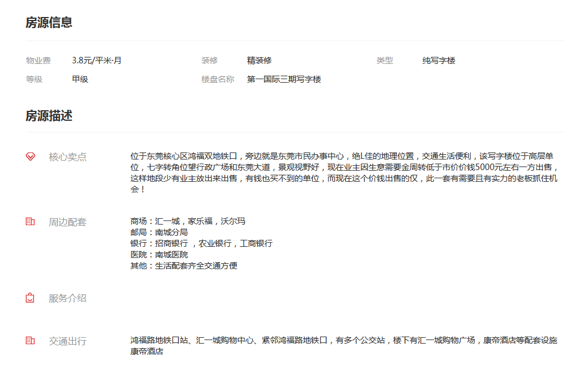
Task: Click the 银行 line listing 招商银行
Action: (201, 243)
